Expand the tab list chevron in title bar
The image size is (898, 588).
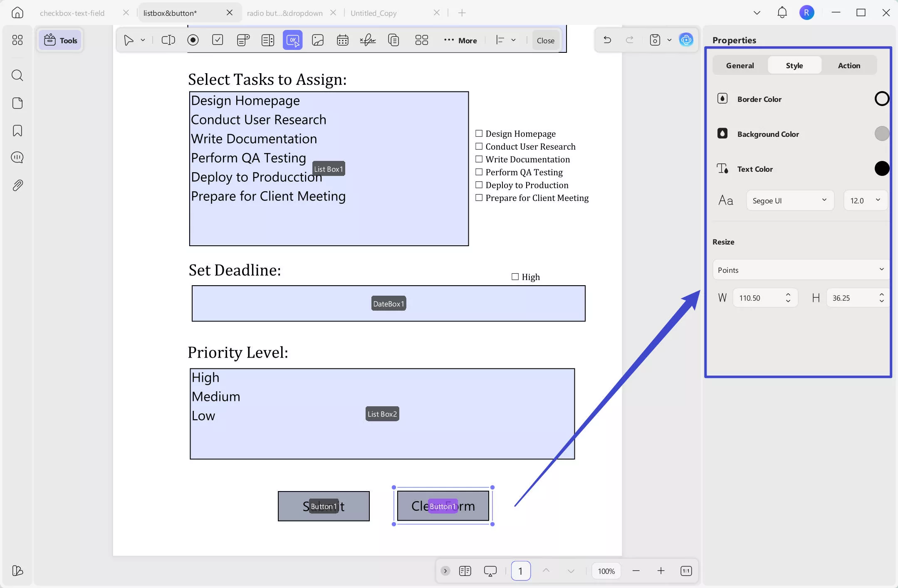[x=757, y=13]
